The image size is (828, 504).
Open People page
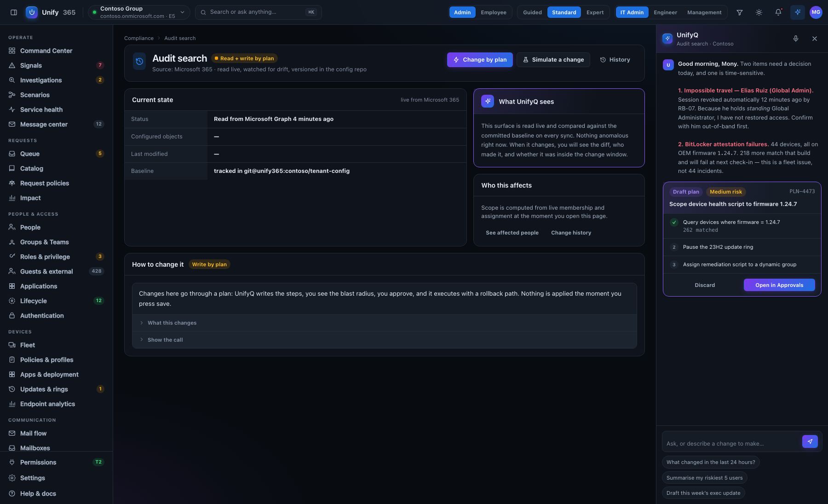pyautogui.click(x=56, y=227)
